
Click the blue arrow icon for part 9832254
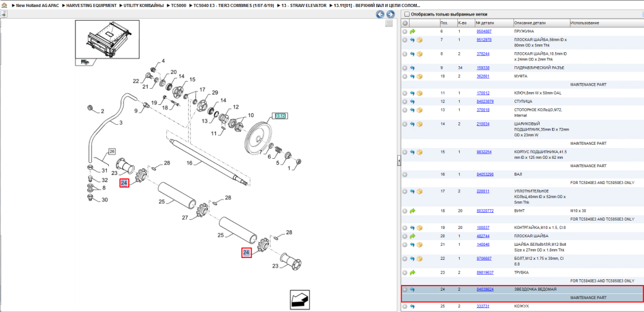[x=412, y=152]
